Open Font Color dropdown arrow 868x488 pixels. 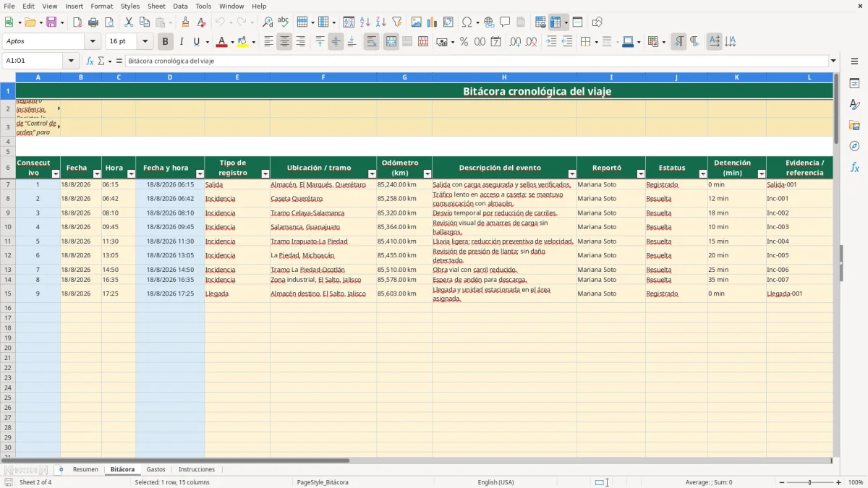(231, 42)
